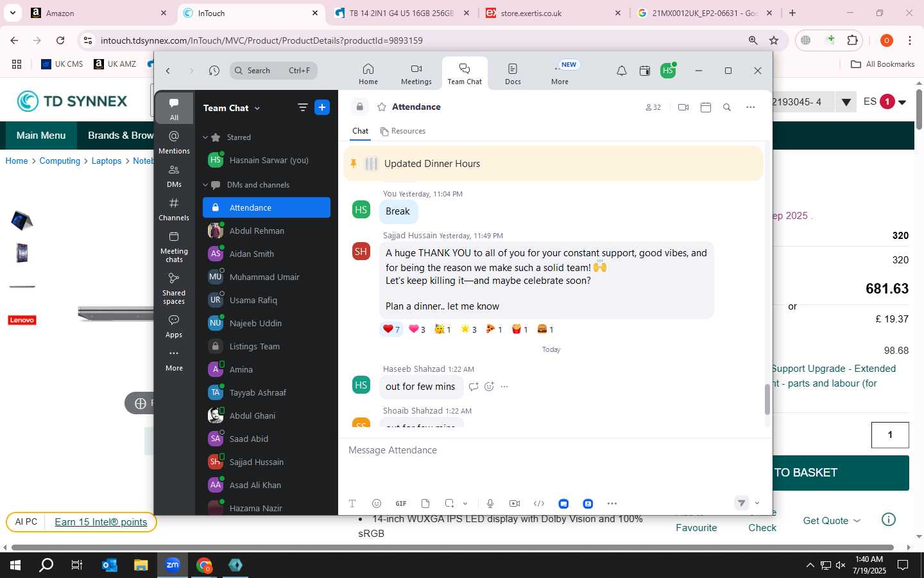Open the emoji picker in message toolbar
Screen dimensions: 924x578
click(x=377, y=504)
